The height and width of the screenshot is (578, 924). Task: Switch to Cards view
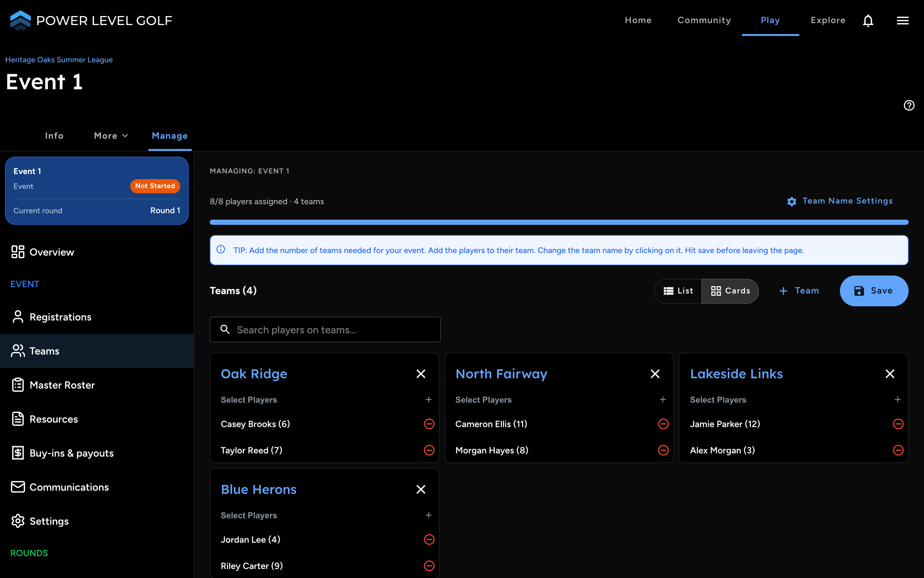pyautogui.click(x=730, y=291)
